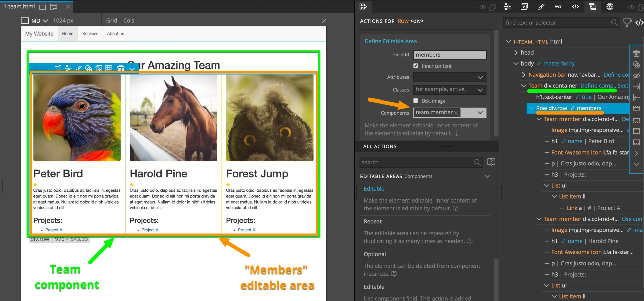Collapse the Team div.container node

[x=524, y=86]
